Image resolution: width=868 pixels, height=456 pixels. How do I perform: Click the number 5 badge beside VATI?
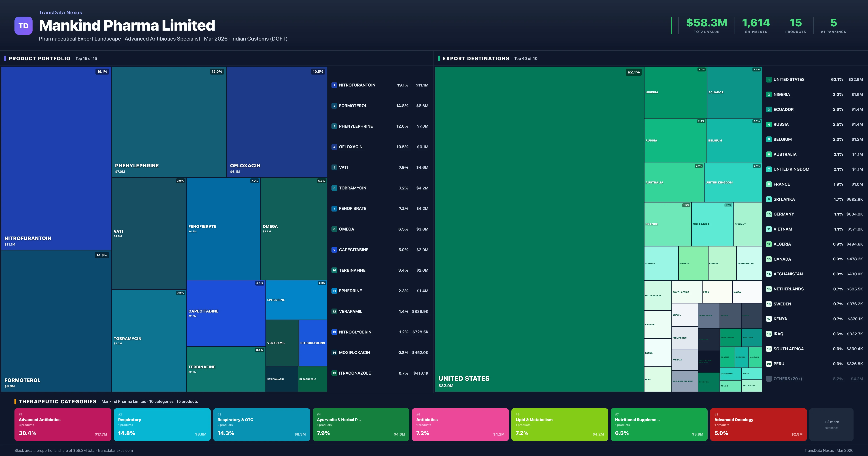pos(334,167)
